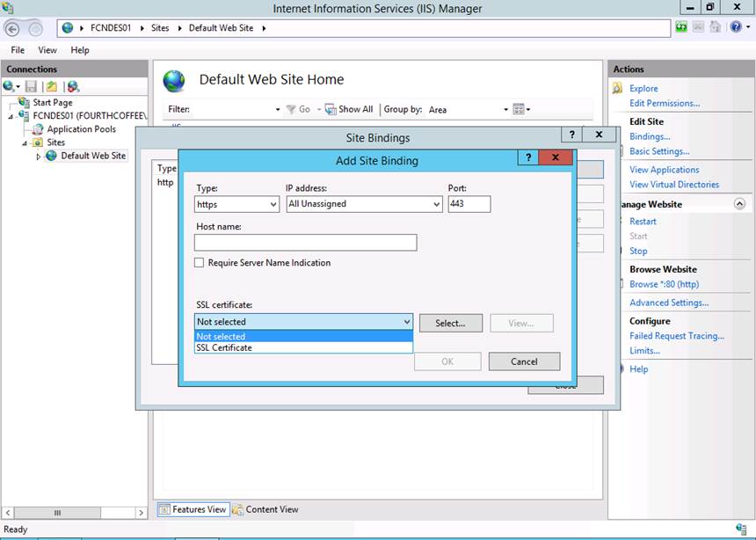Click the Application Pools tree icon
This screenshot has height=540, width=756.
pyautogui.click(x=37, y=129)
